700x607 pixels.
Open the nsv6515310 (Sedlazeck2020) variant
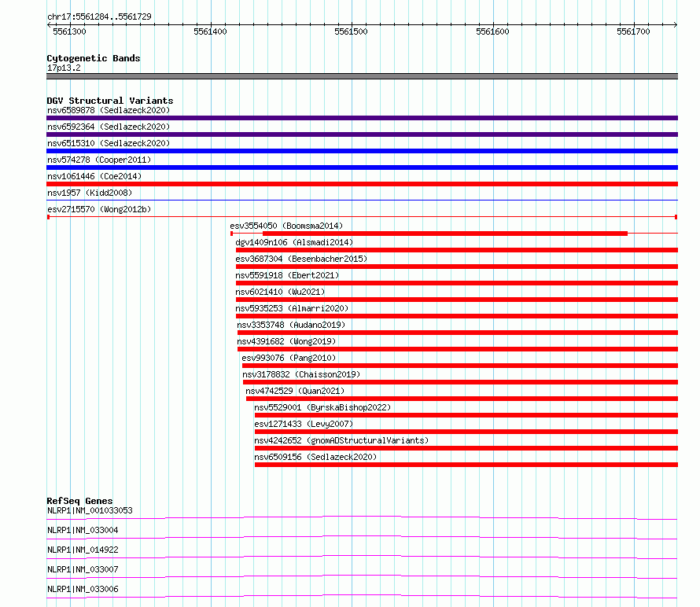coord(109,143)
